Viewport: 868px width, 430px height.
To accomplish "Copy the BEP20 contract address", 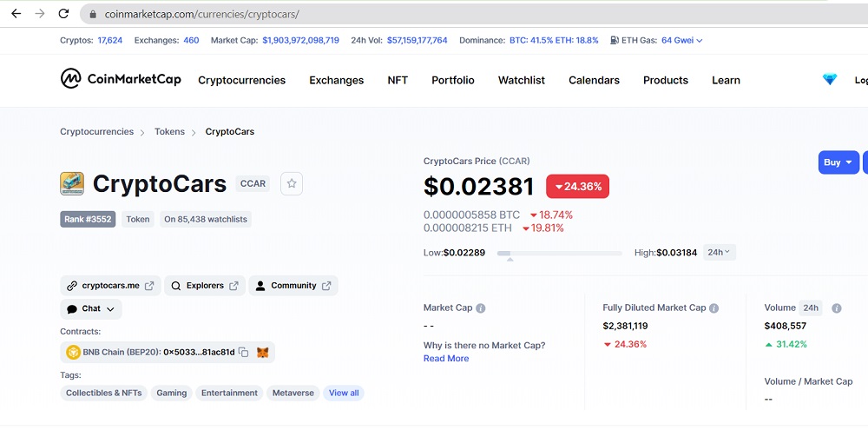I will coord(244,353).
